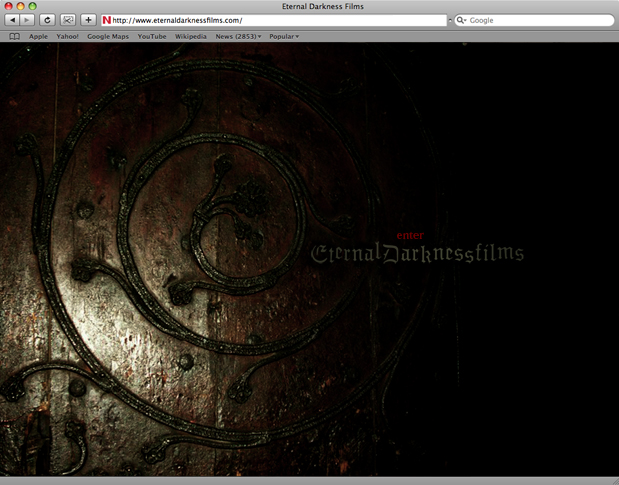Expand the News (2853) bookmarks folder

pyautogui.click(x=238, y=36)
